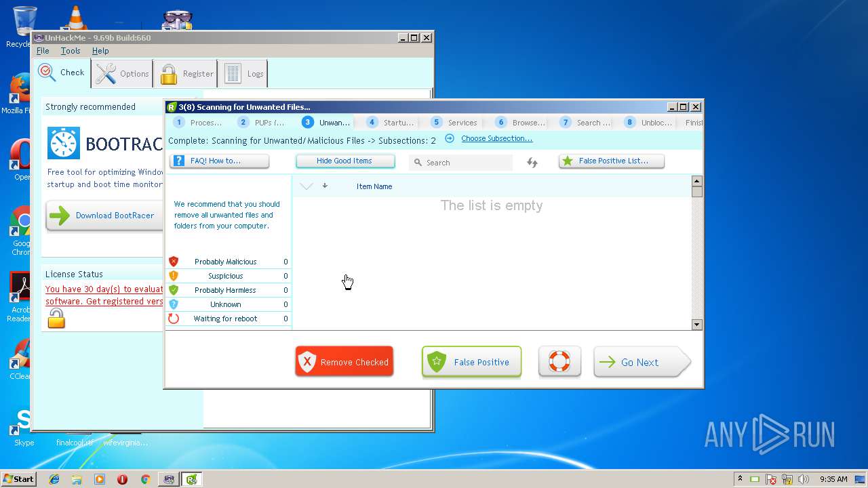Screen dimensions: 868x488
Task: Open the File menu in UnHackMe
Action: point(43,51)
